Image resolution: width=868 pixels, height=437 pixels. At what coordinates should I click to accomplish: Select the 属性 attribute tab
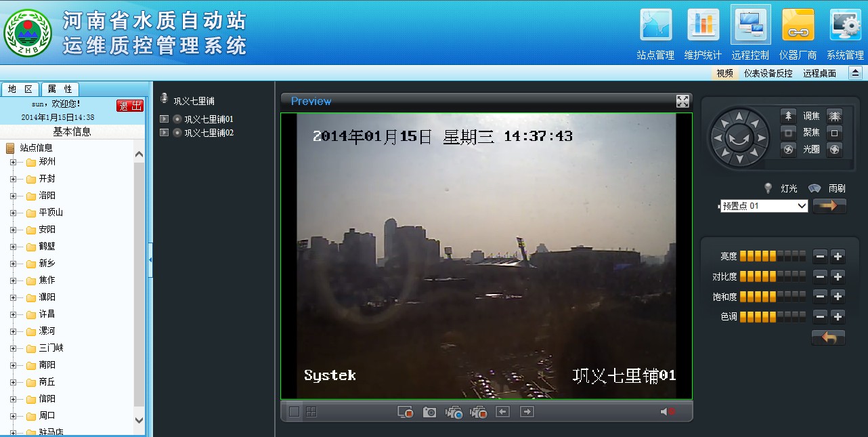click(60, 89)
